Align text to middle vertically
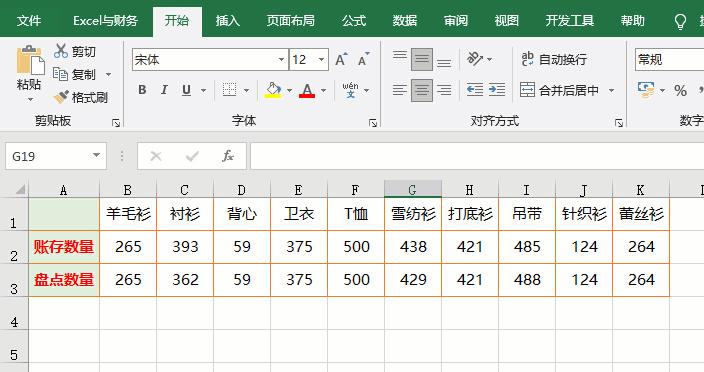 [x=422, y=59]
